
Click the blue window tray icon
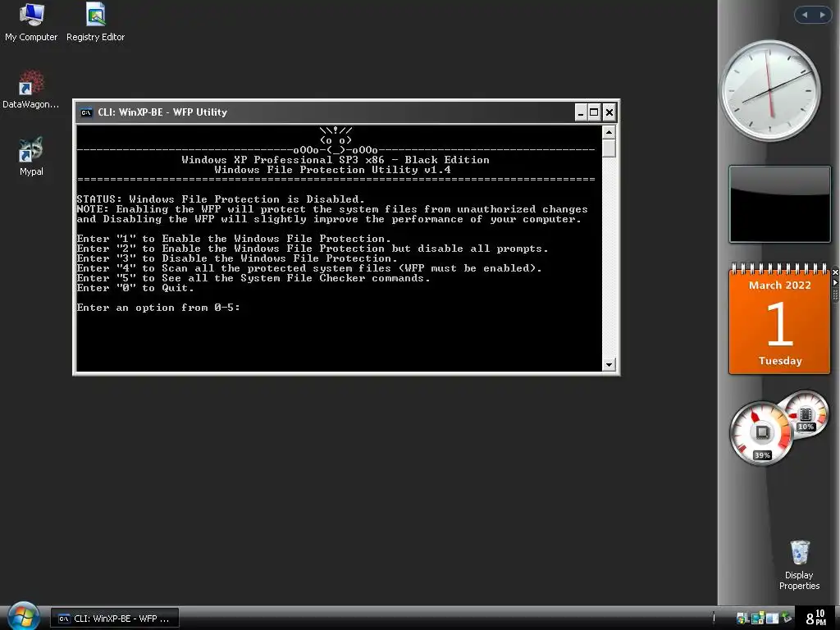coord(772,619)
